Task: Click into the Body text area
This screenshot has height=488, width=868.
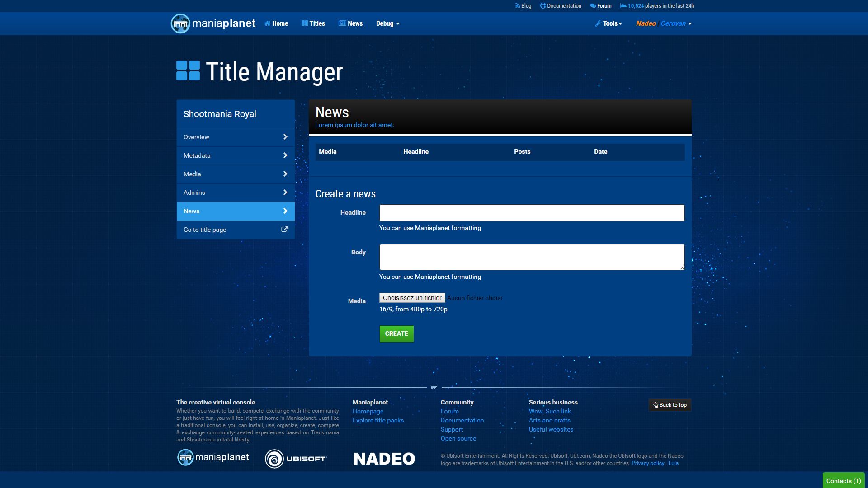Action: (532, 257)
